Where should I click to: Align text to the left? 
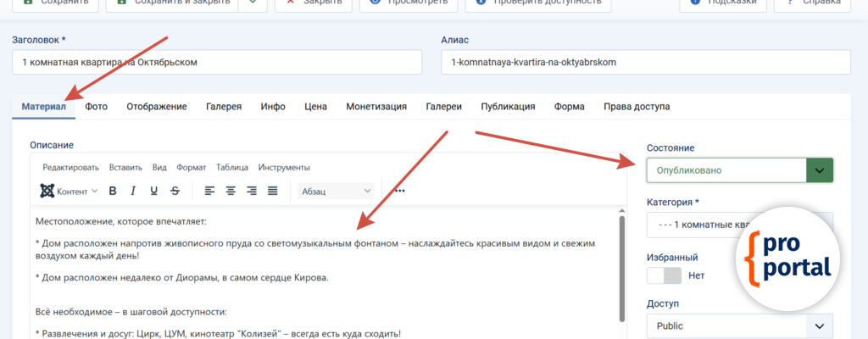pyautogui.click(x=209, y=191)
